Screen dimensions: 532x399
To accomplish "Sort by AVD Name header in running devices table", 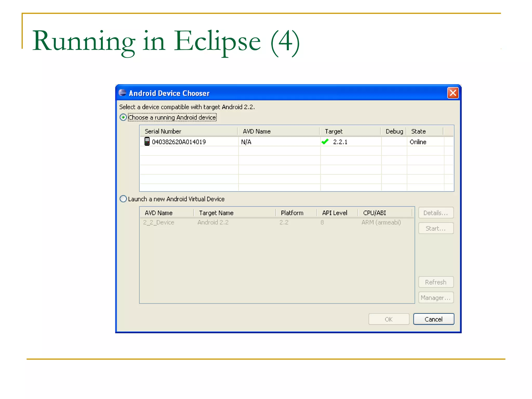I will (279, 131).
